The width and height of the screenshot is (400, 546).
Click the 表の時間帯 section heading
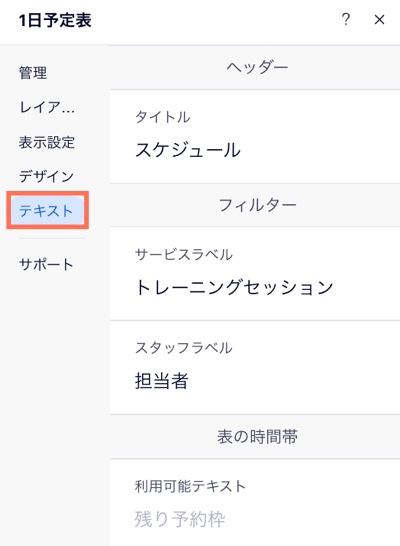pos(257,436)
